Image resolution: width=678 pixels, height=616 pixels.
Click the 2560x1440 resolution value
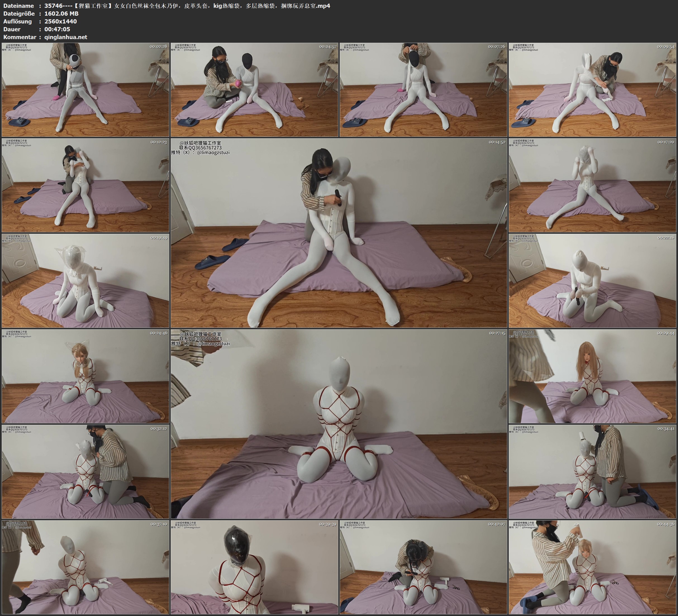pos(61,21)
